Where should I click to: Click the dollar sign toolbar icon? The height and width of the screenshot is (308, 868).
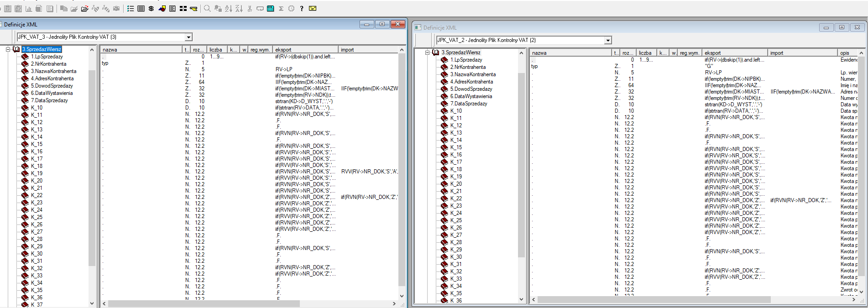tap(151, 9)
